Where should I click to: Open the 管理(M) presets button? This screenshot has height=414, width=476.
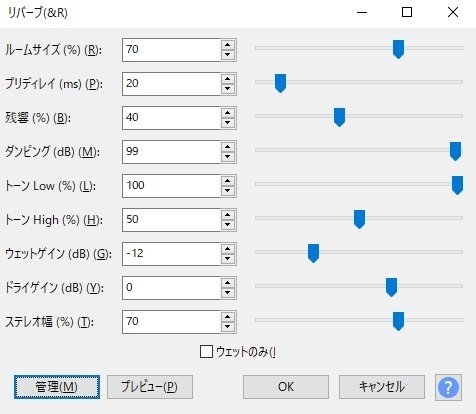click(57, 387)
